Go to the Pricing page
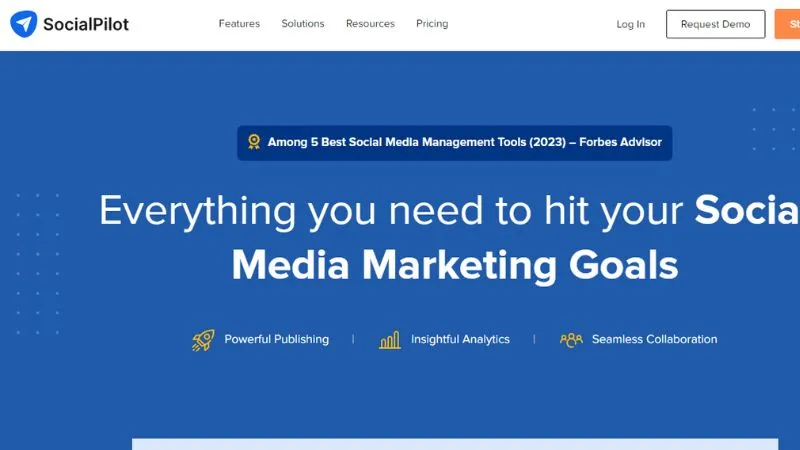This screenshot has height=450, width=800. pos(432,23)
